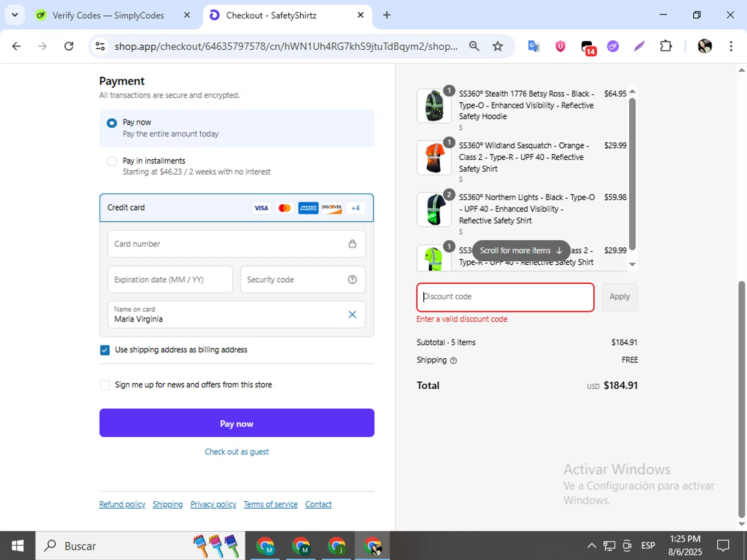Viewport: 747px width, 560px height.
Task: Click the page vertical scrollbar thumb
Action: tap(742, 400)
